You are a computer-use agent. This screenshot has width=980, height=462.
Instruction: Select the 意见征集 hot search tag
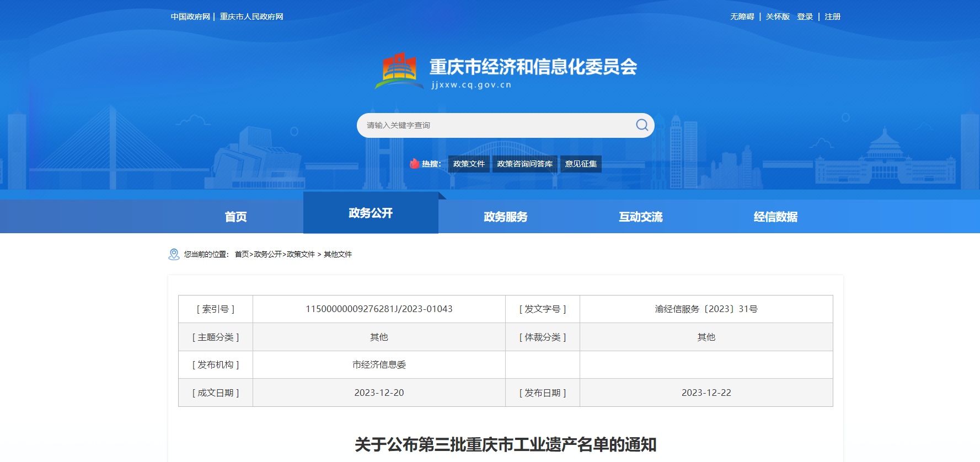pyautogui.click(x=581, y=164)
